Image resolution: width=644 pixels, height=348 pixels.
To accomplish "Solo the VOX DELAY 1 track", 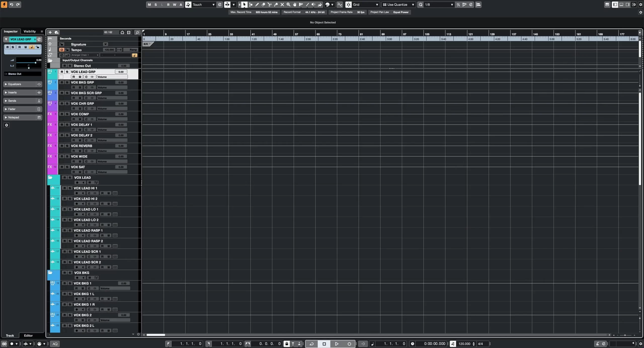I will [x=67, y=125].
